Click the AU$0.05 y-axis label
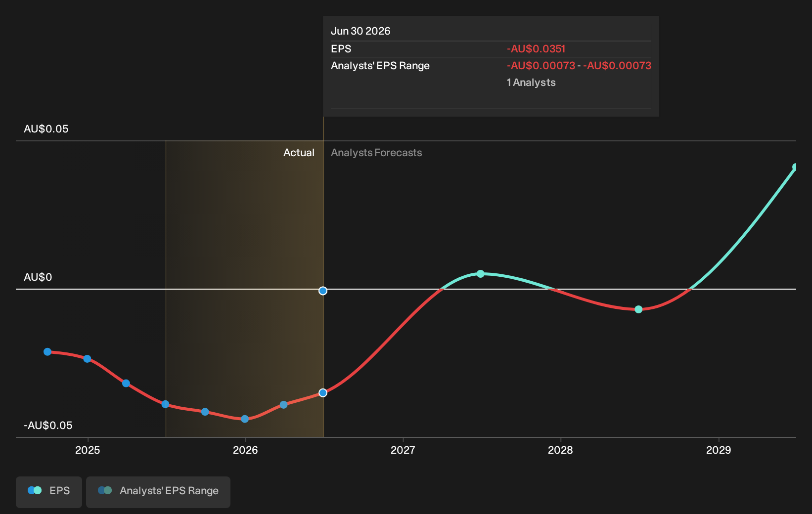The width and height of the screenshot is (812, 514). (x=46, y=129)
